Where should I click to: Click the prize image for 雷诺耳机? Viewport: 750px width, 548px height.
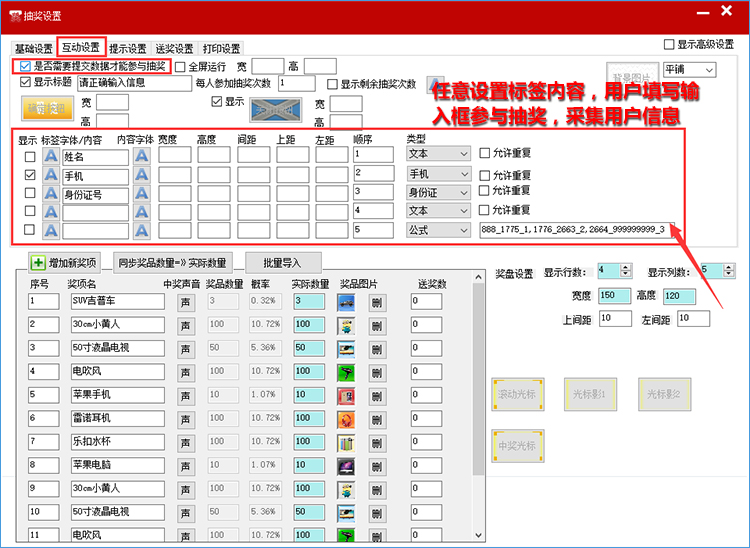pos(346,419)
